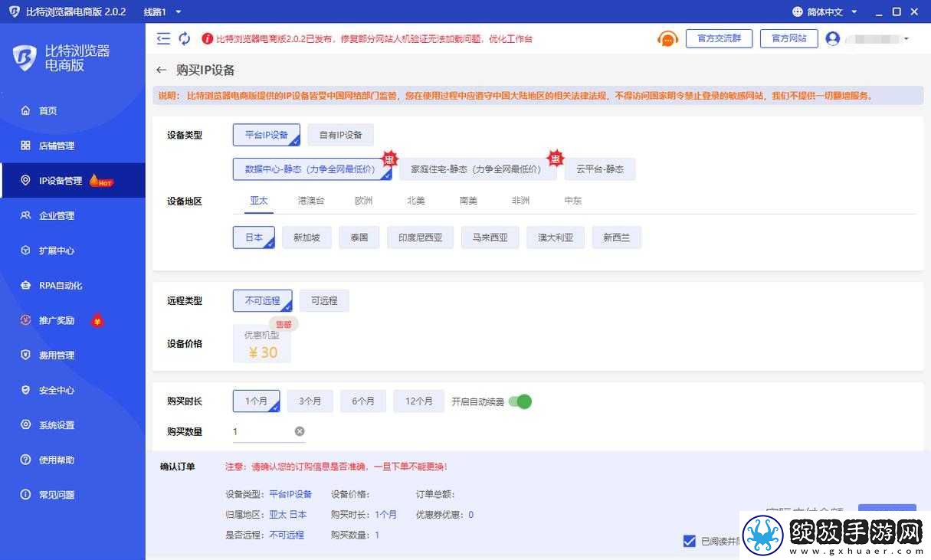This screenshot has height=560, width=931.
Task: Click the back arrow beside 购买IP设备
Action: [x=161, y=70]
